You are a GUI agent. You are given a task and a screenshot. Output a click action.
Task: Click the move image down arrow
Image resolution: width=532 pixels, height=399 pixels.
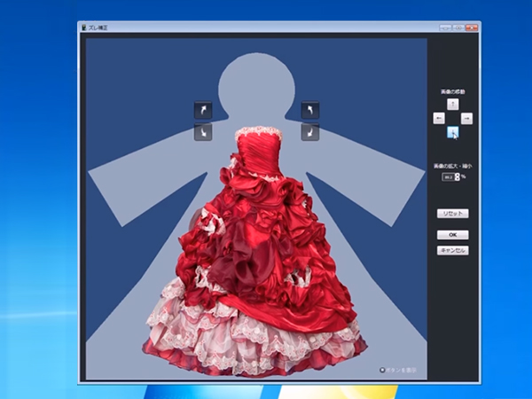click(453, 132)
